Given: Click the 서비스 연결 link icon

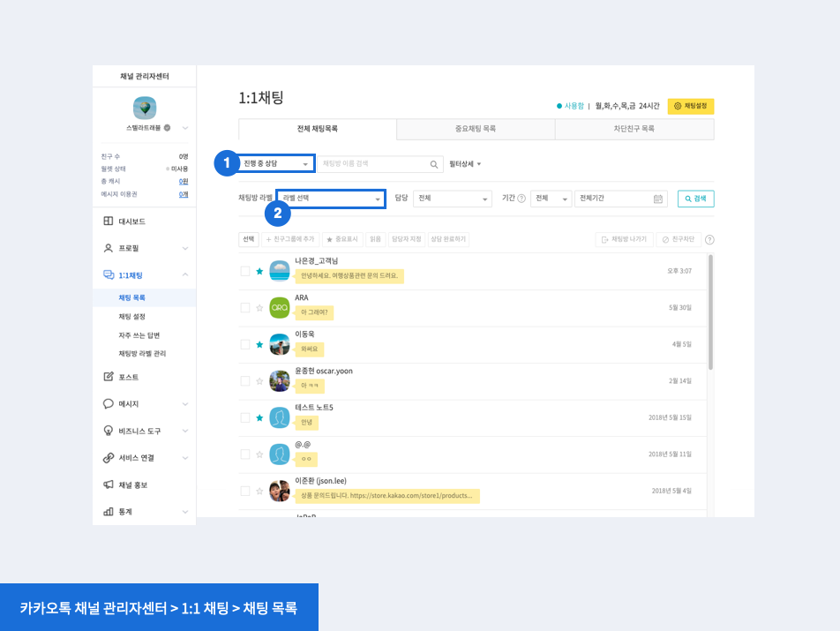Looking at the screenshot, I should point(109,457).
